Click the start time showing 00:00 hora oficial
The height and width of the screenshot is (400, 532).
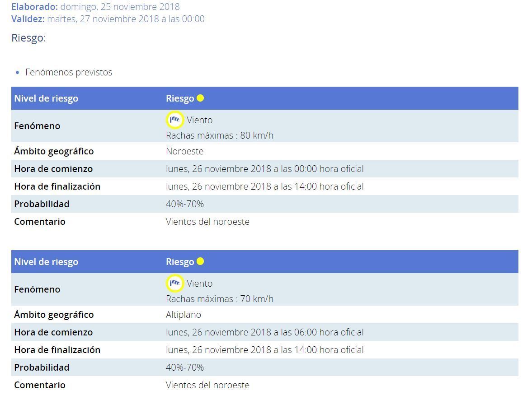[x=264, y=169]
